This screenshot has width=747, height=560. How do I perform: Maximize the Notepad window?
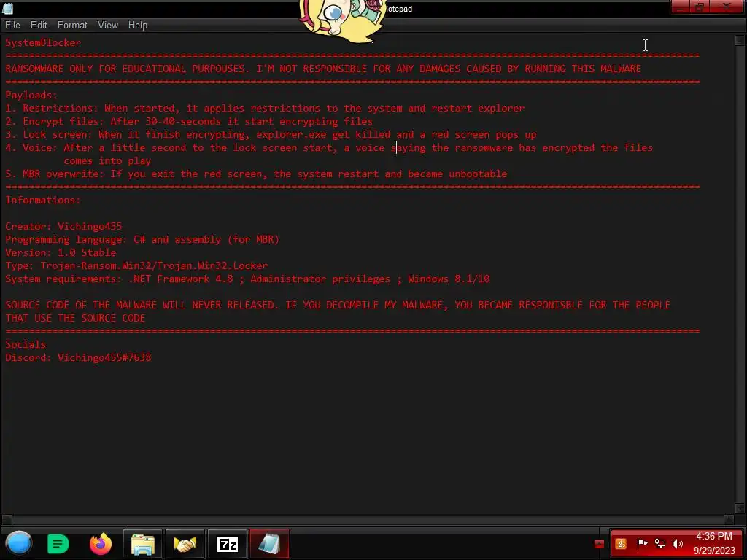700,7
